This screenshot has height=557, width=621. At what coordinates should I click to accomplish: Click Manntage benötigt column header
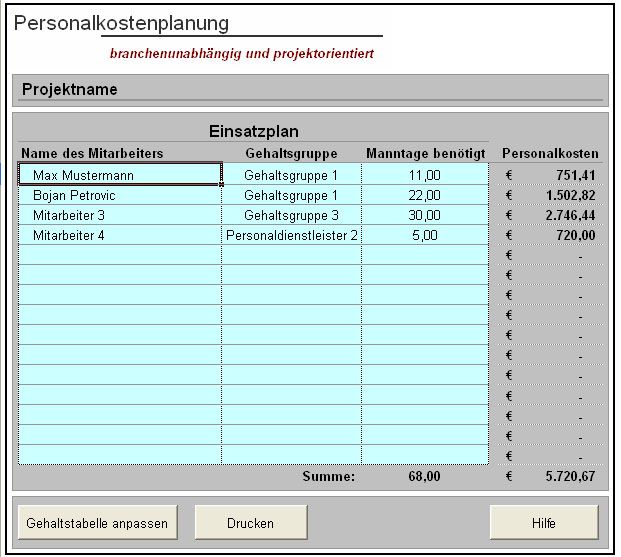click(425, 153)
